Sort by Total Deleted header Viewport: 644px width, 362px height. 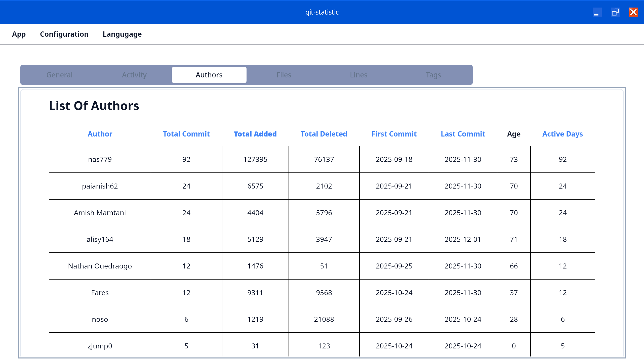(324, 134)
